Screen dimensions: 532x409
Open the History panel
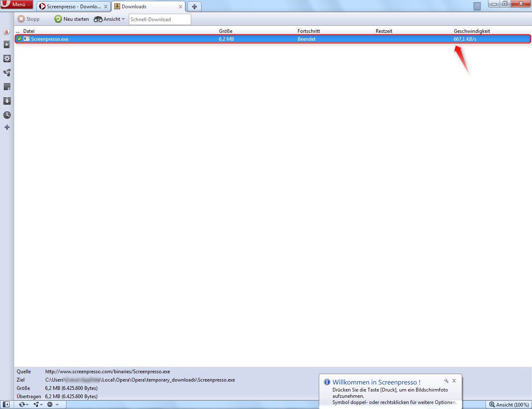click(x=7, y=115)
